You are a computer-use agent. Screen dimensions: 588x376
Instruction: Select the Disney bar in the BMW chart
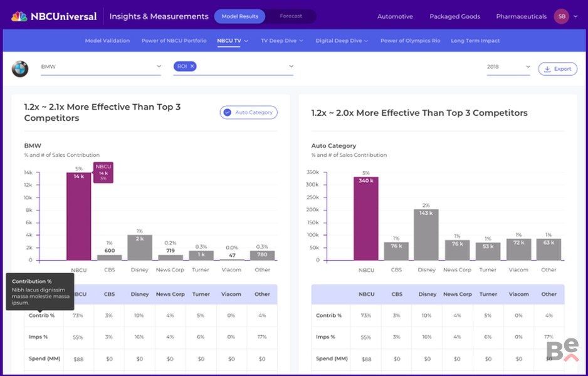(140, 248)
